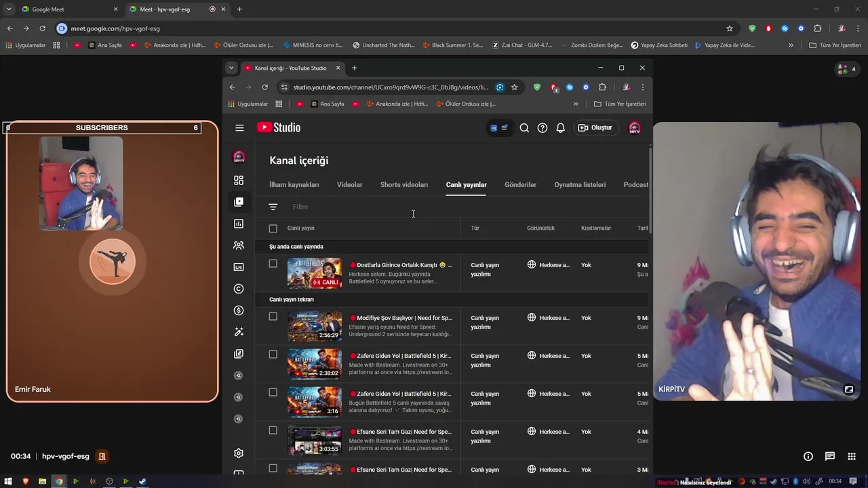Click the Kısıtlamalar column header

(x=596, y=228)
